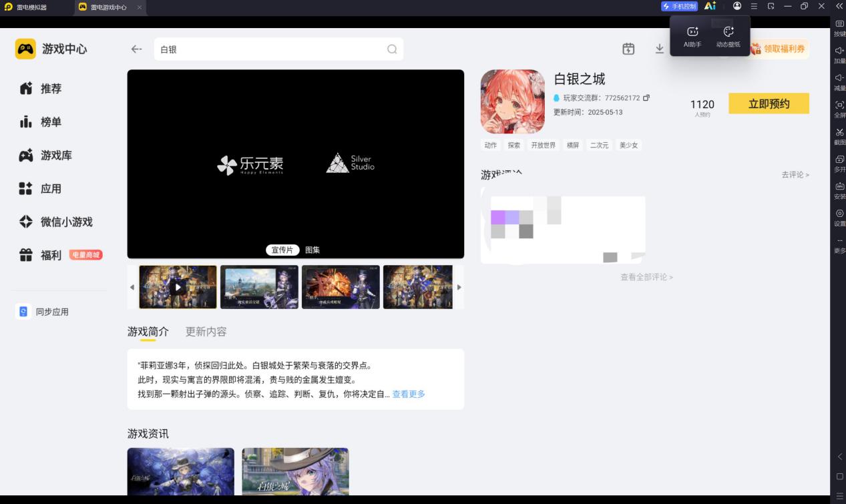Play the first video thumbnail
The height and width of the screenshot is (504, 846).
(178, 287)
